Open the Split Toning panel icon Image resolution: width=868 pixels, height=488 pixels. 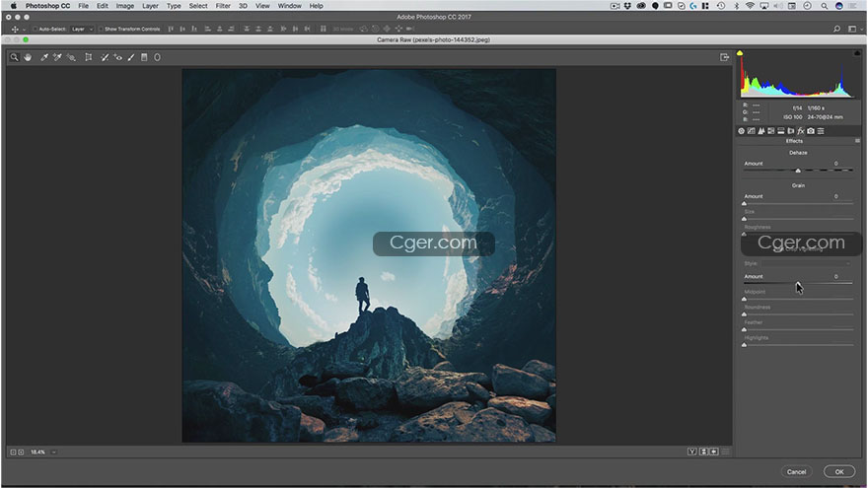[x=781, y=131]
